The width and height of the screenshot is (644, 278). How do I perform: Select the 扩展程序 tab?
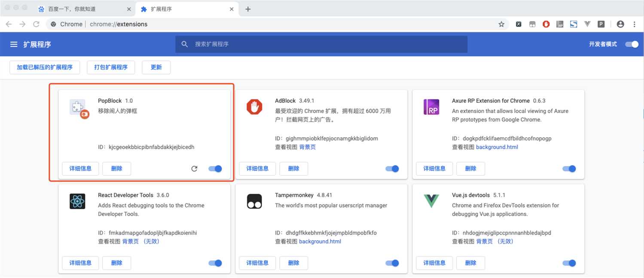187,9
